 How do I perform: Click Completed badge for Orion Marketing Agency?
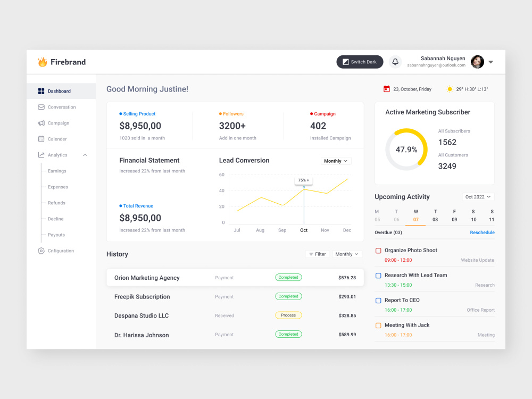[288, 277]
